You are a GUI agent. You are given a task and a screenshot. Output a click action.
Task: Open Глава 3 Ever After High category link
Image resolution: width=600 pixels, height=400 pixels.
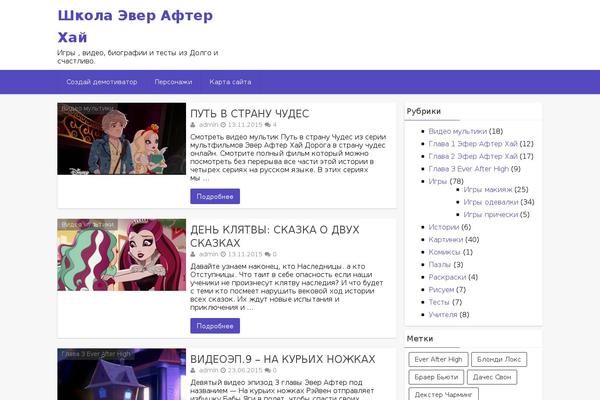[469, 169]
